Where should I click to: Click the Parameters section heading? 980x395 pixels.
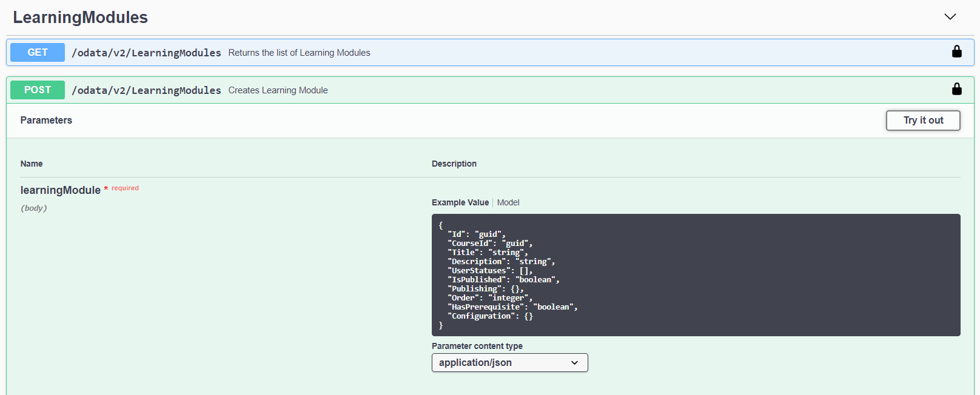[46, 121]
